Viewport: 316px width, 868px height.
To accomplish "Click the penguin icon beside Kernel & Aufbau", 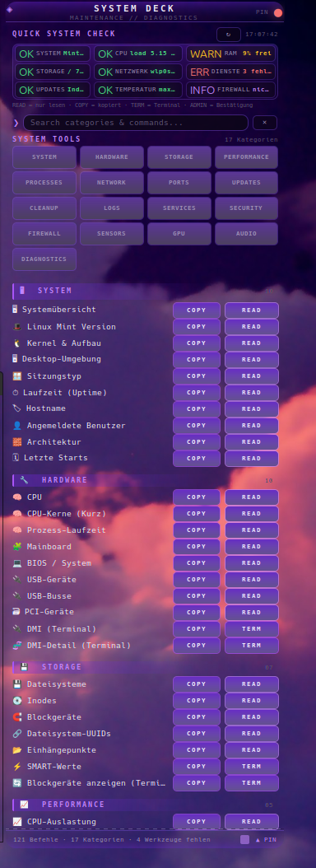I will click(17, 343).
